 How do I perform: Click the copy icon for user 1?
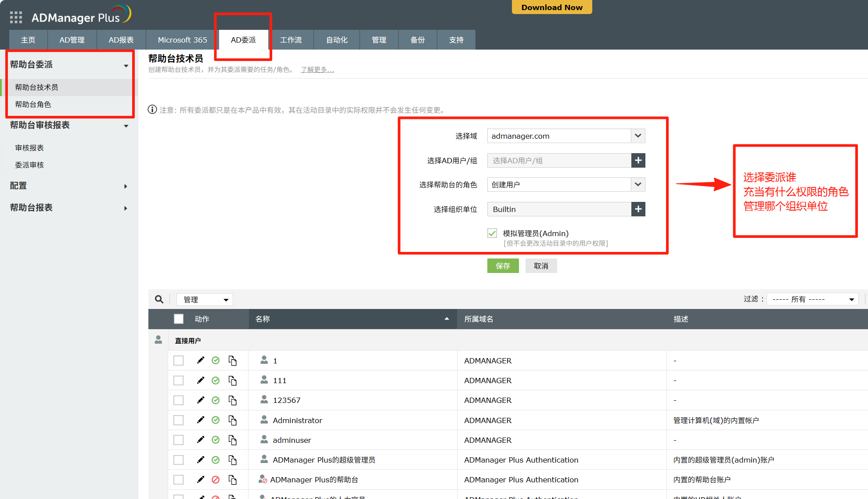coord(233,361)
